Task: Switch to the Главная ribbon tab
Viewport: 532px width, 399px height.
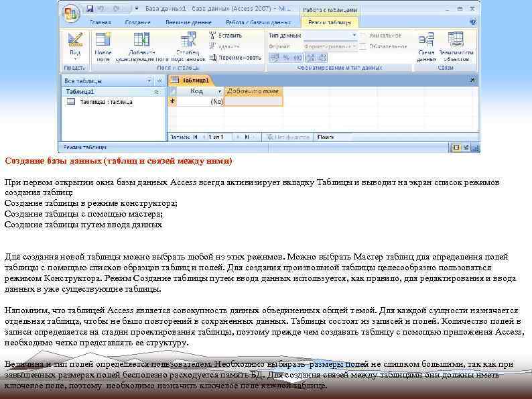Action: pos(100,23)
